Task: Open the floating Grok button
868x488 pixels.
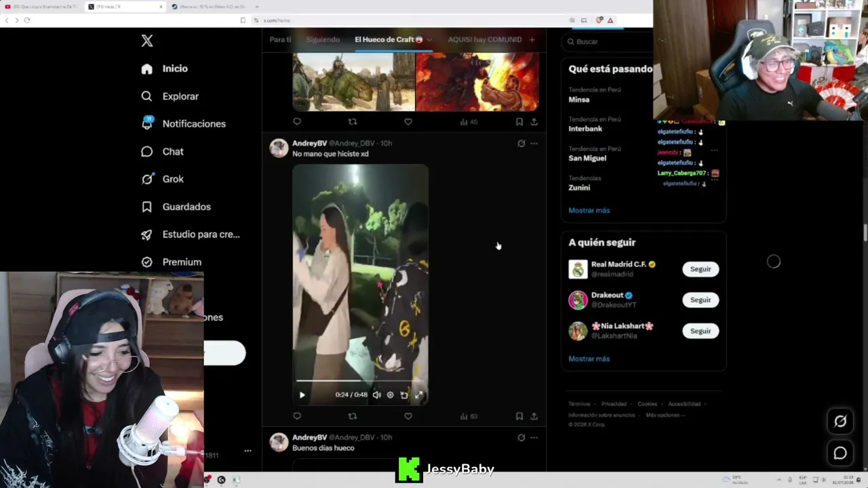Action: tap(840, 421)
